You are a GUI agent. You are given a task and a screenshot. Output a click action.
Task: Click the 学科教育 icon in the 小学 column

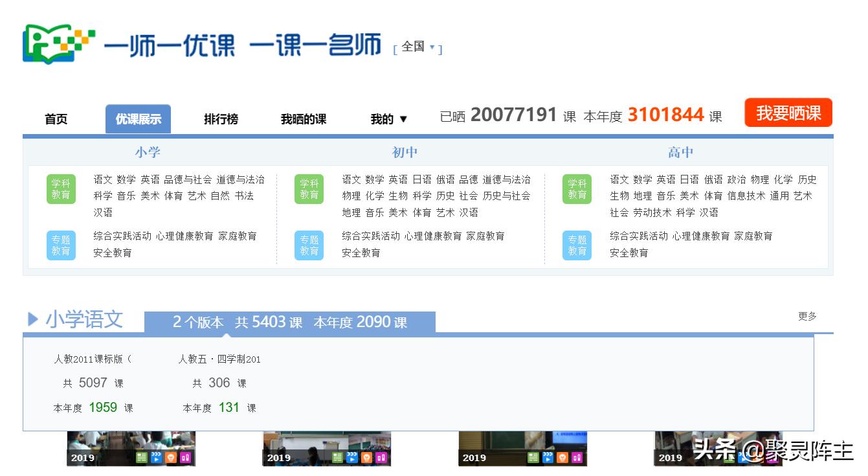tap(61, 188)
